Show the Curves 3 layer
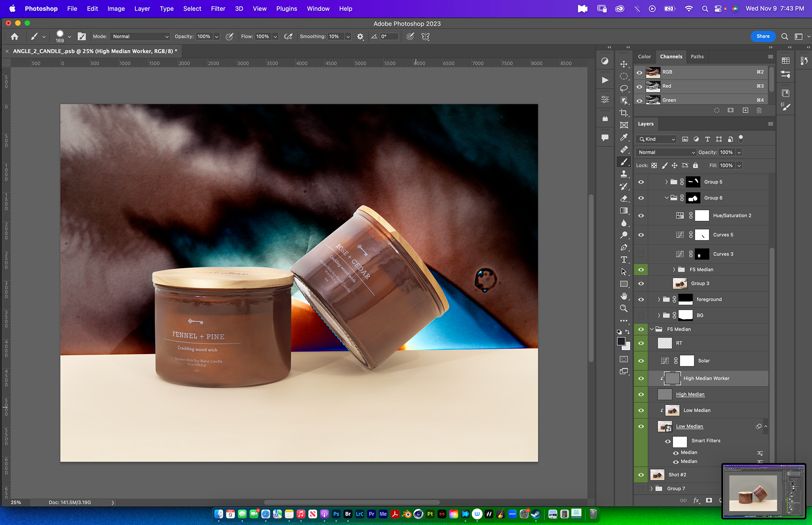This screenshot has height=525, width=812. (x=641, y=254)
